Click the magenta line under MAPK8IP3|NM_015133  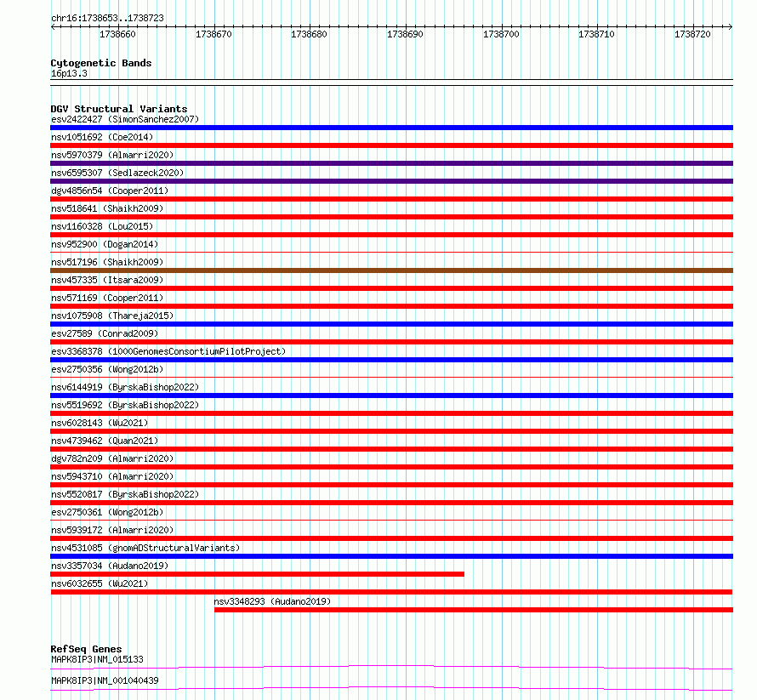(391, 667)
